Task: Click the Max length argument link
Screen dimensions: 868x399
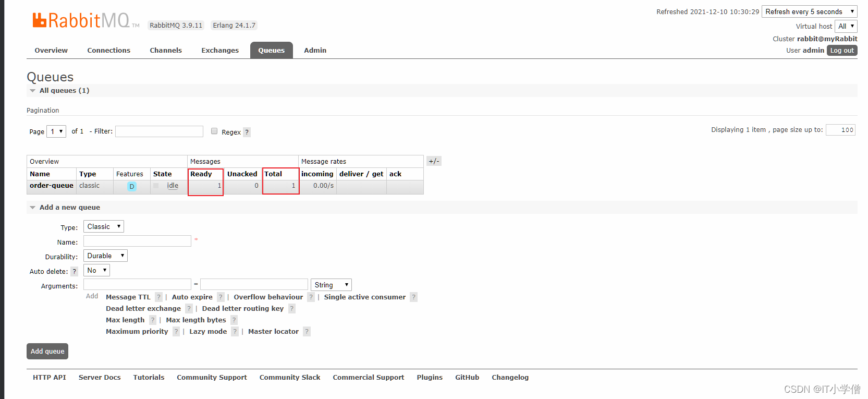Action: pyautogui.click(x=125, y=320)
